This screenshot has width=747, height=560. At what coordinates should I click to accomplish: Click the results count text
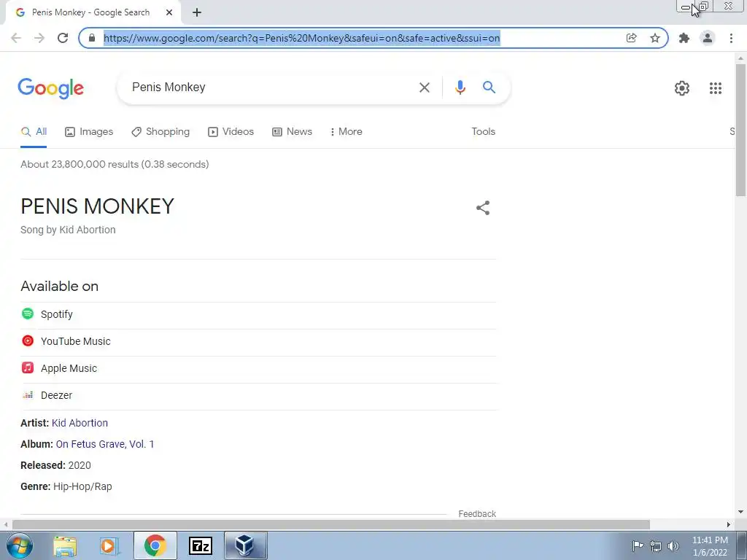click(x=115, y=164)
